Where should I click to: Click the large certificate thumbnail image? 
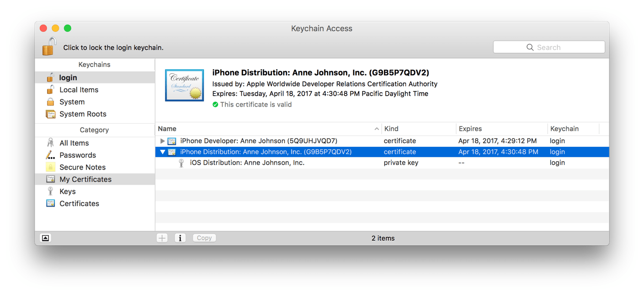(x=184, y=85)
